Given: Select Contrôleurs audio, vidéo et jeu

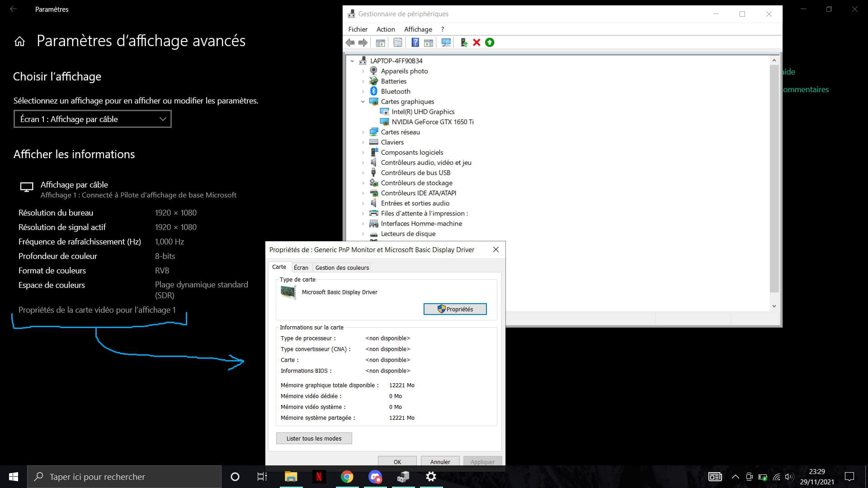Looking at the screenshot, I should [x=426, y=163].
